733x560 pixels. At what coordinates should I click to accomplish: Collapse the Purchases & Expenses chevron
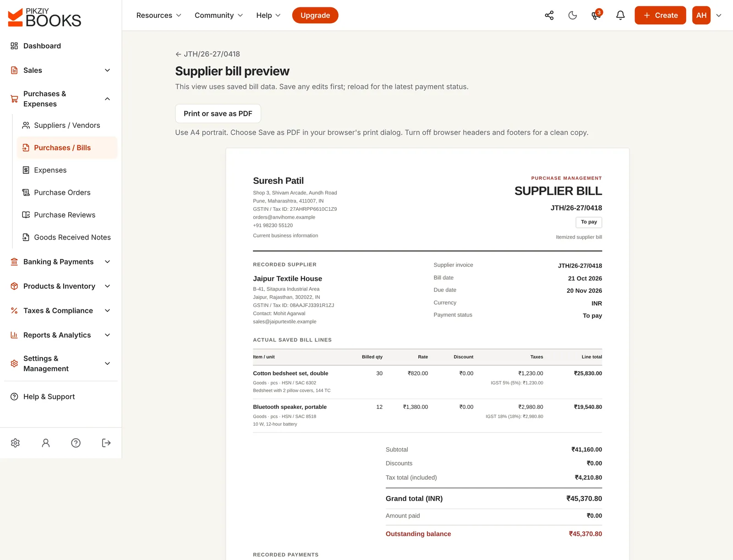(x=108, y=99)
